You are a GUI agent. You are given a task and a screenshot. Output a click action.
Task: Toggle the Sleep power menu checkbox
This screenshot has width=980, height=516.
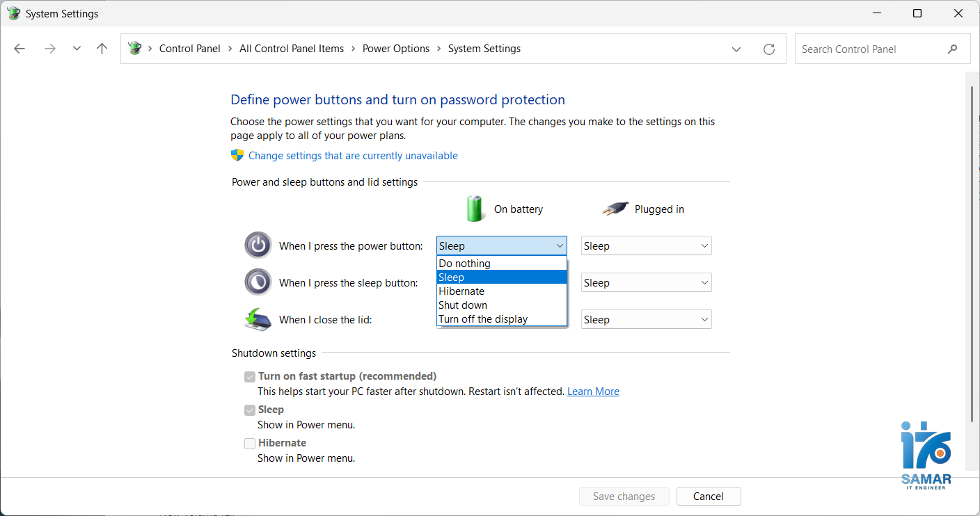[x=250, y=410]
